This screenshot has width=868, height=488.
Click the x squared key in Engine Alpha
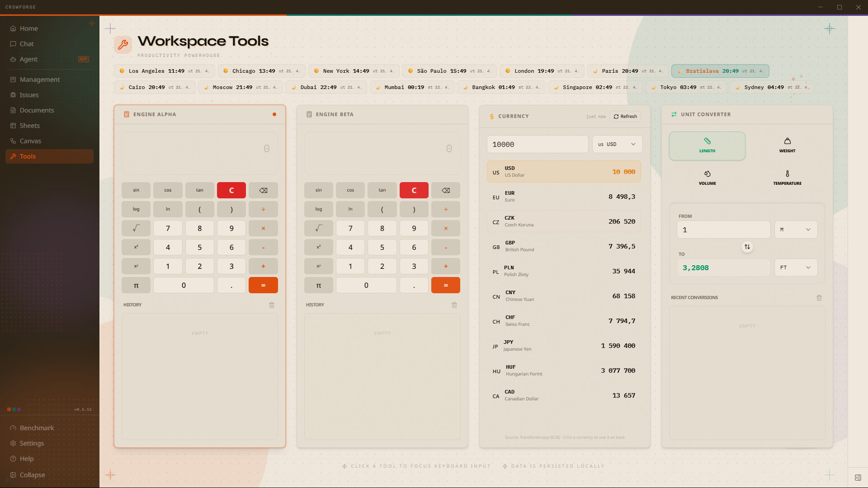(x=136, y=247)
